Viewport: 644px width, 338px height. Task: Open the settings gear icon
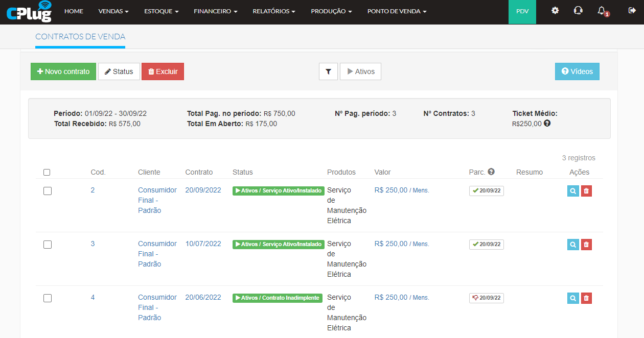[555, 11]
